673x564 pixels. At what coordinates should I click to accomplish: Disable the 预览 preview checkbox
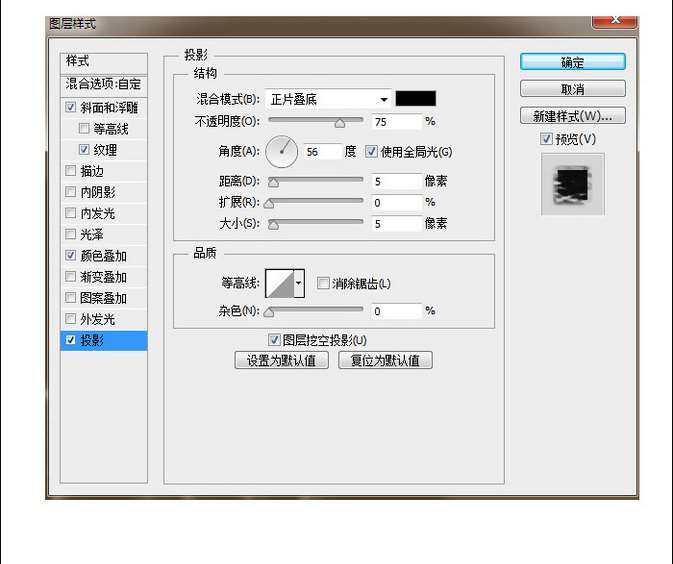click(x=546, y=139)
